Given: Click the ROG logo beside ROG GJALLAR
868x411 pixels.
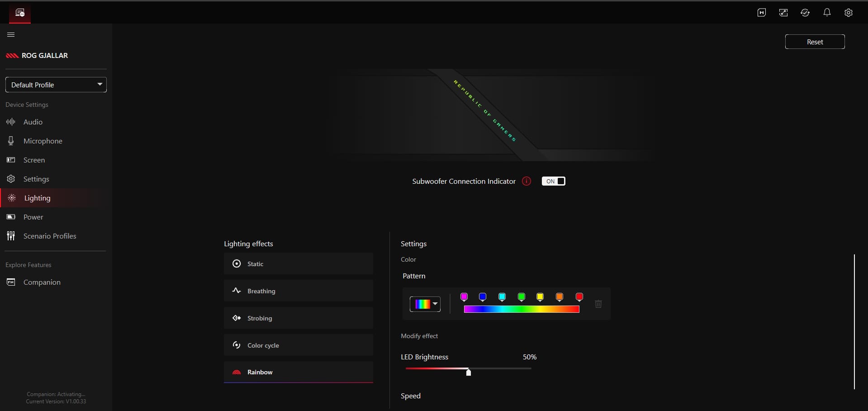Looking at the screenshot, I should coord(12,56).
